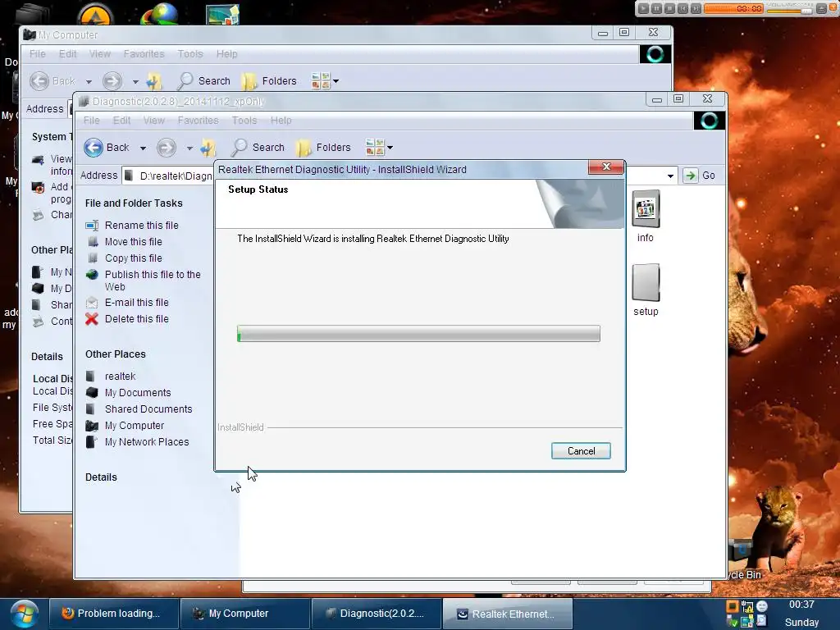The height and width of the screenshot is (630, 840).
Task: Open Help menu in Diagnostic window
Action: click(x=281, y=121)
